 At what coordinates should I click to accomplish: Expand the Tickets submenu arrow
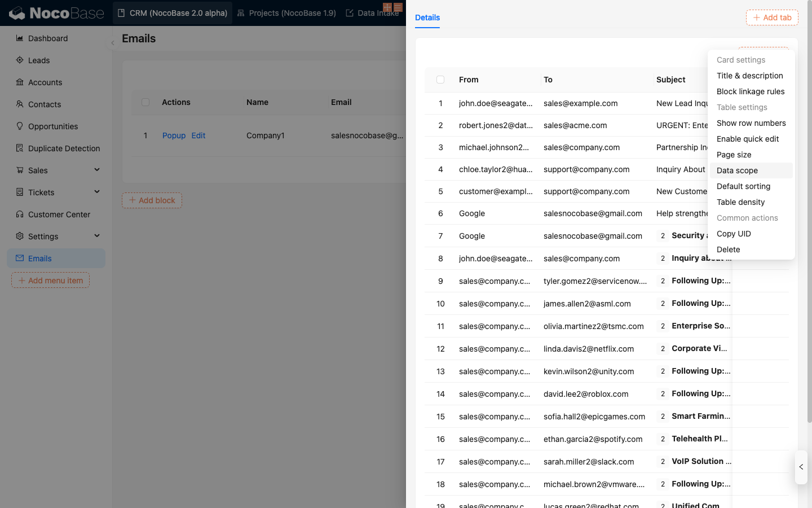(97, 192)
